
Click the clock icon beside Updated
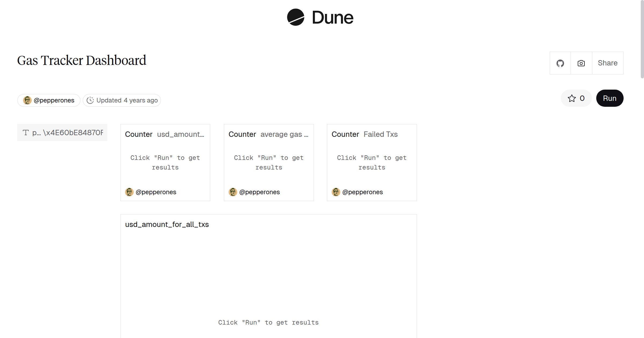tap(90, 100)
